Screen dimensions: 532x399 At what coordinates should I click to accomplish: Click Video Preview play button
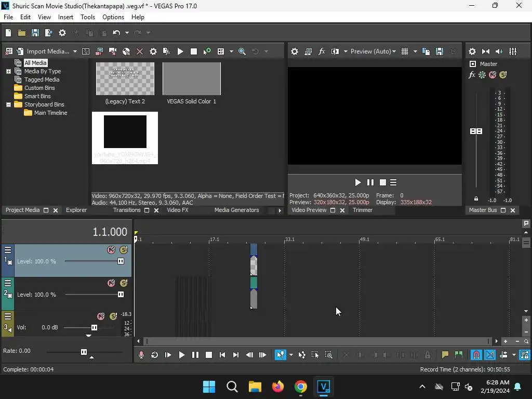point(357,182)
